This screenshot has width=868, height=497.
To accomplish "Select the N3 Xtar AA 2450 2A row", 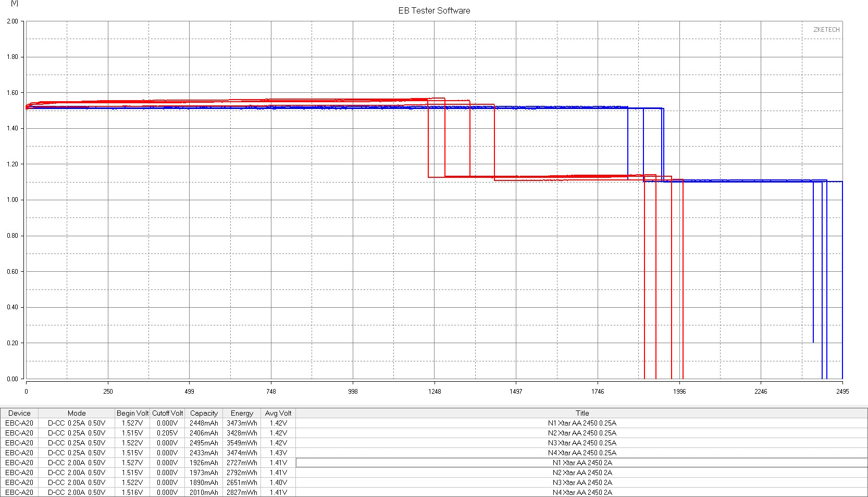I will click(x=434, y=482).
